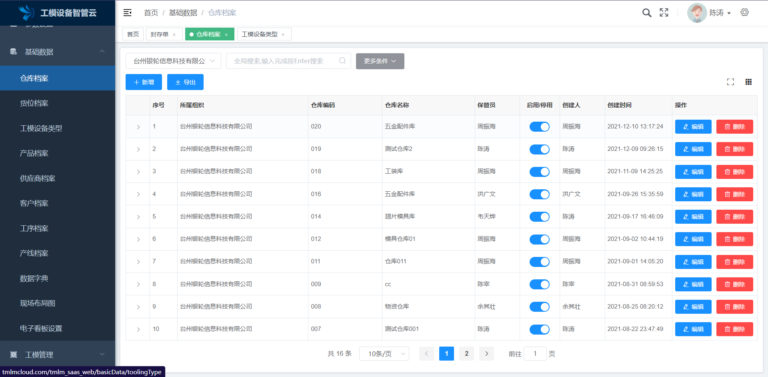The height and width of the screenshot is (377, 768).
Task: Toggle status switch for cc warehouse
Action: pos(539,284)
